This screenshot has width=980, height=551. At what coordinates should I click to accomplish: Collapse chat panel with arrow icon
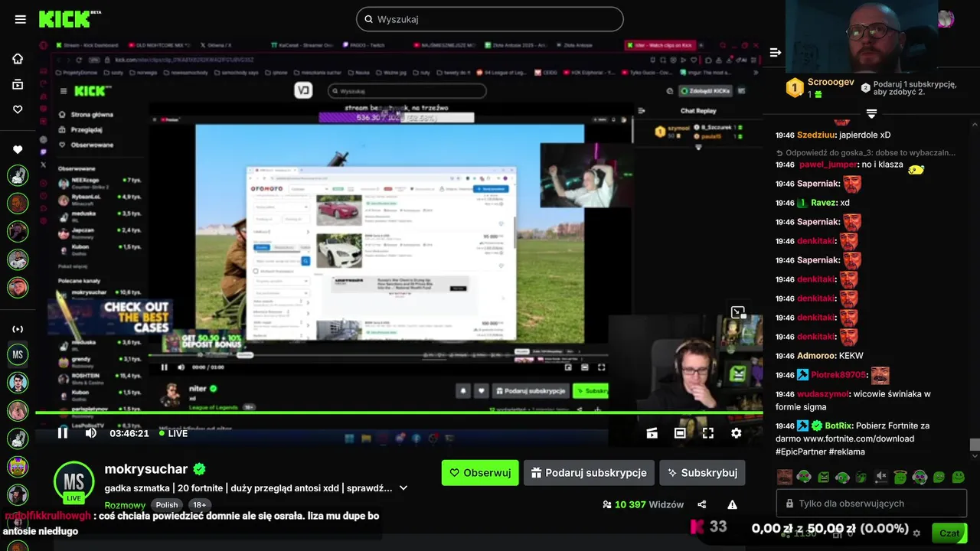[775, 52]
